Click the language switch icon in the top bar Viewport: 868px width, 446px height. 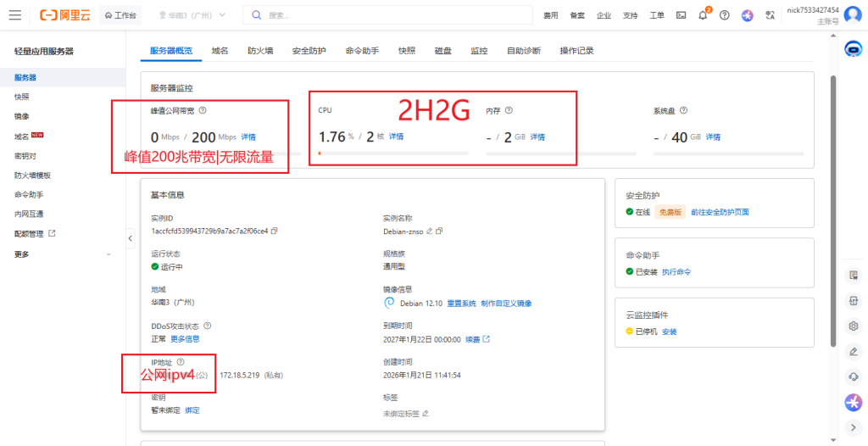click(770, 15)
